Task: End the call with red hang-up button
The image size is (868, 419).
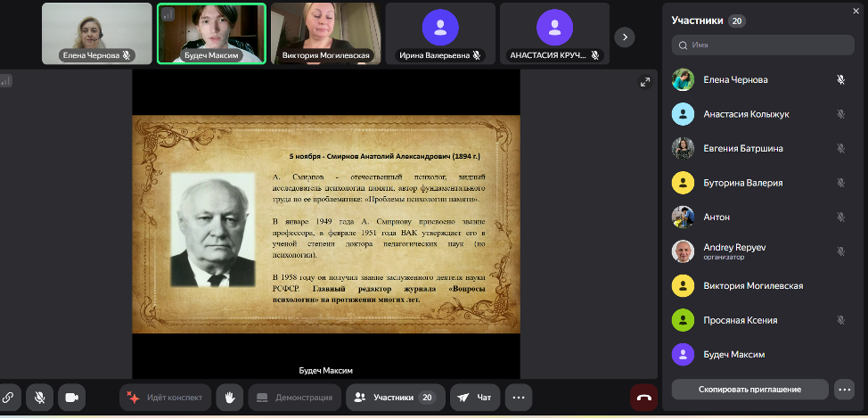Action: [643, 397]
